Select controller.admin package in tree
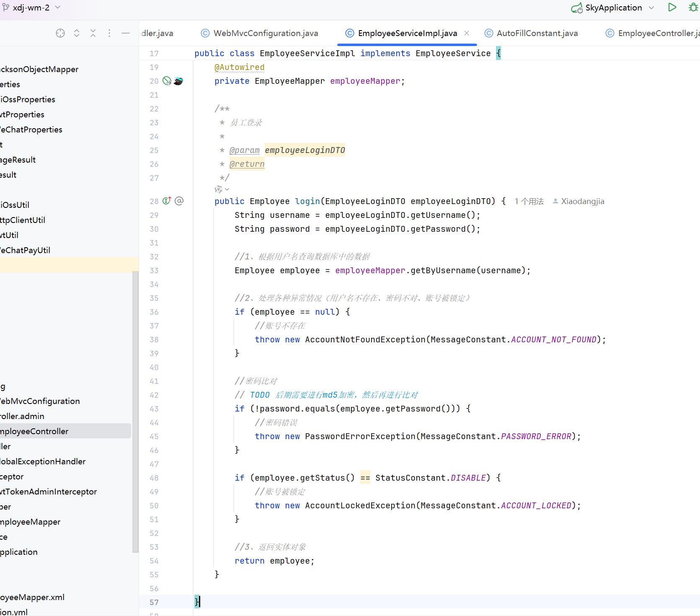 click(22, 416)
